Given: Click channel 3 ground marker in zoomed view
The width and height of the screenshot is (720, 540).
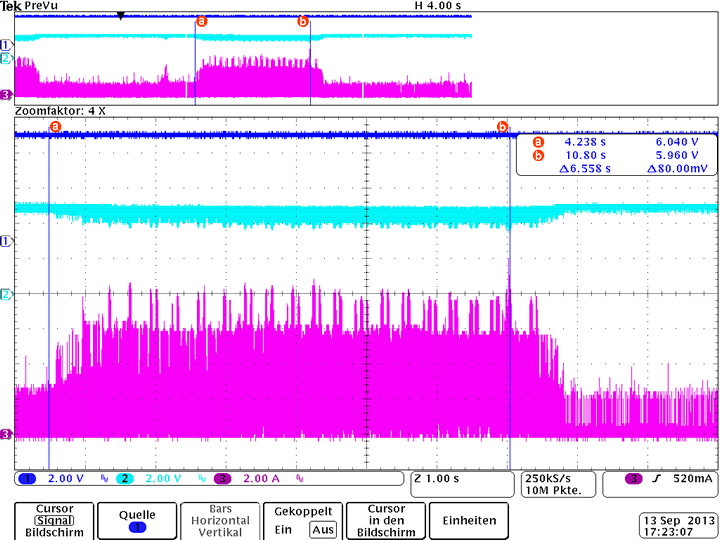Looking at the screenshot, I should click(6, 434).
